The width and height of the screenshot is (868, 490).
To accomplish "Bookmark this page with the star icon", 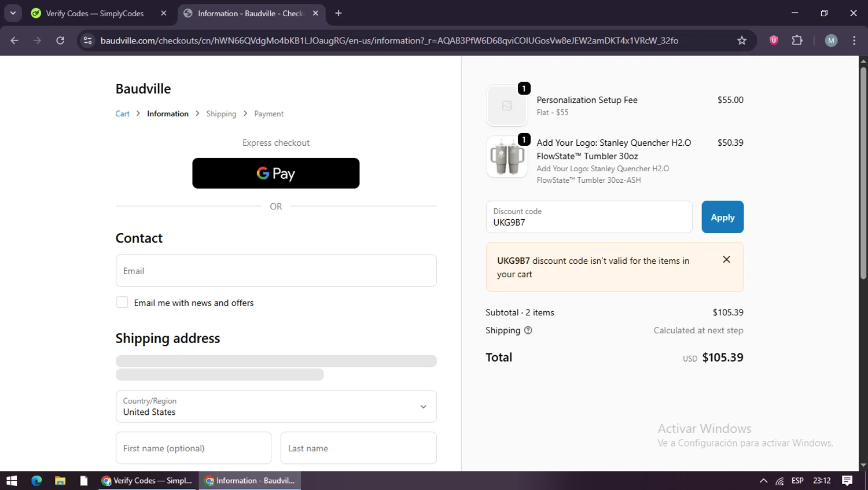I will click(742, 40).
